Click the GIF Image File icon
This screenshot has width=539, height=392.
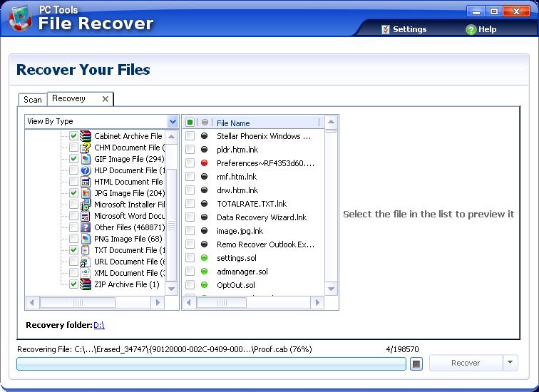click(86, 159)
